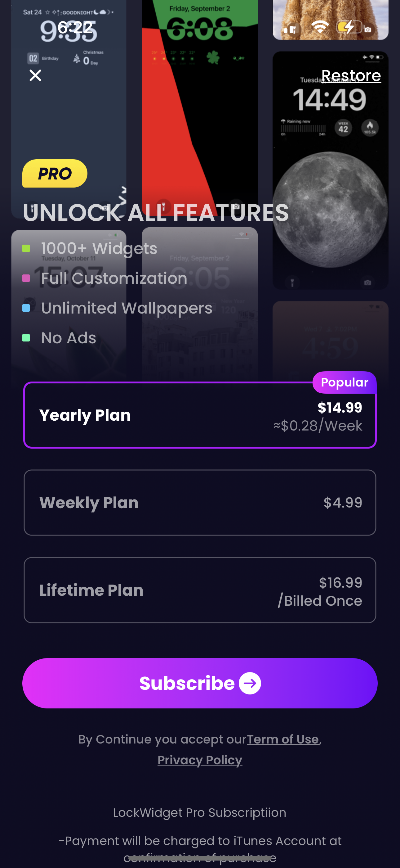Tap the Christmas countdown widget on the top-left preview
Screen dimensions: 400x868
[86, 58]
